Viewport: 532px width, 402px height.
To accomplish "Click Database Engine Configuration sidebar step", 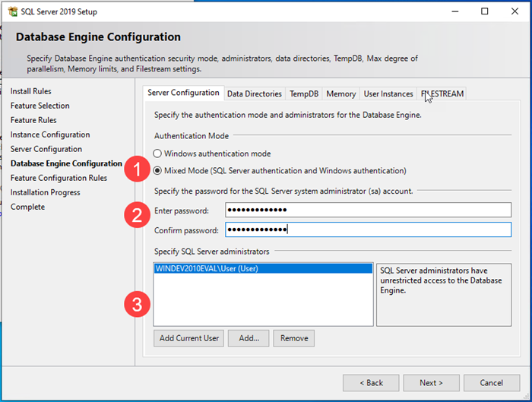I will click(x=66, y=163).
